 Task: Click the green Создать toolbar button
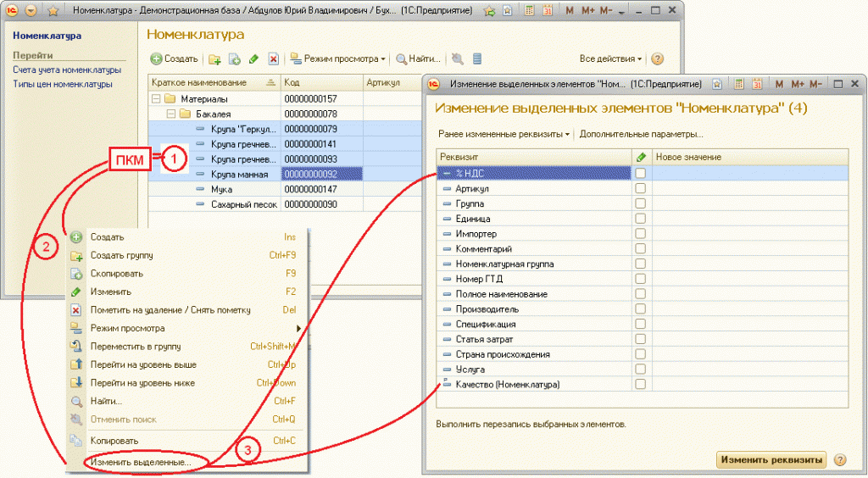(175, 58)
